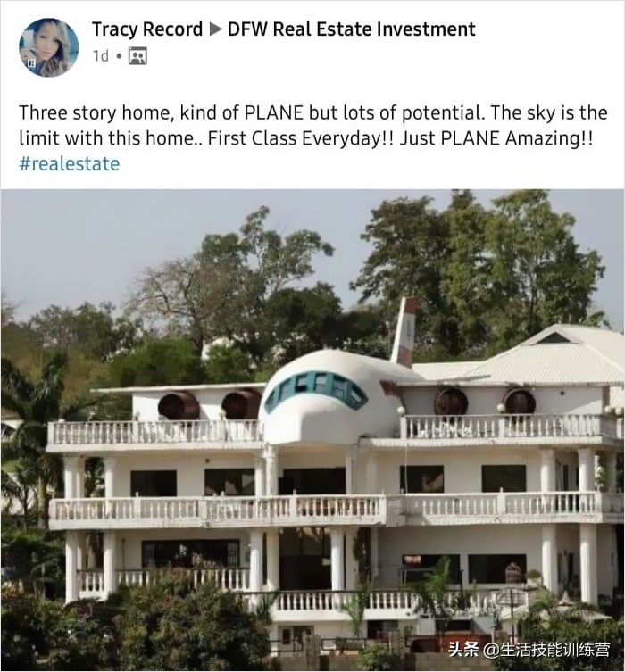
Task: Open Tracy Record's name link
Action: pos(147,29)
